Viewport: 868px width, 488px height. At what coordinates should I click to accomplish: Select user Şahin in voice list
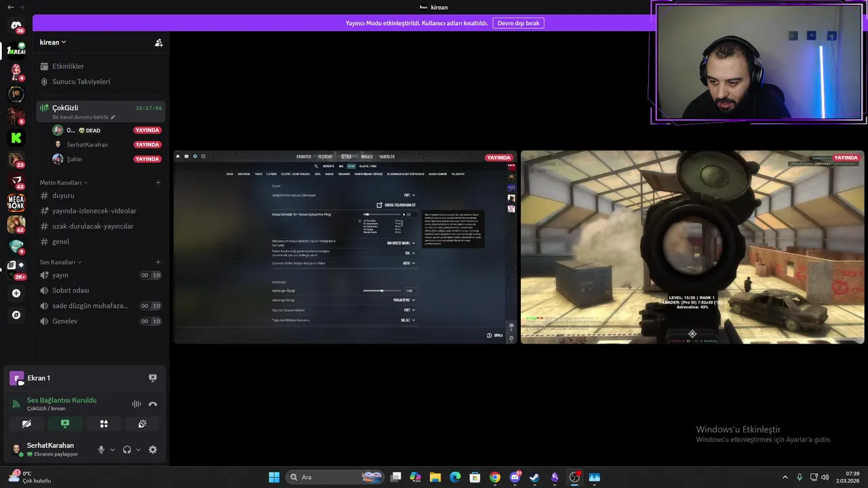[107, 159]
